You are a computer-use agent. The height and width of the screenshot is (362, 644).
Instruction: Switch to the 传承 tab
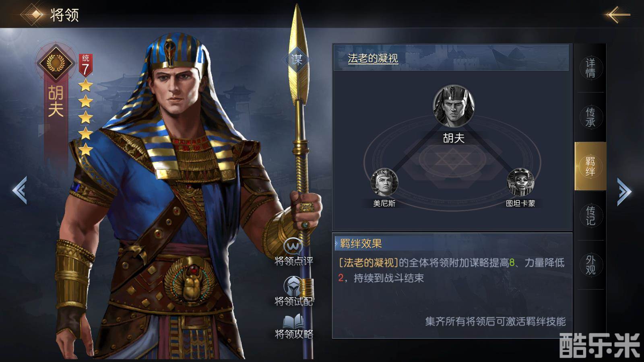590,117
